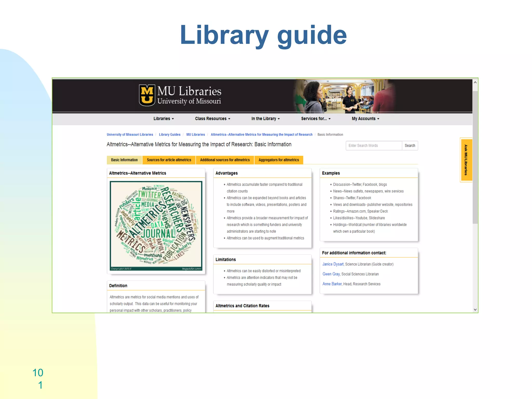Click the Search button

click(x=410, y=146)
